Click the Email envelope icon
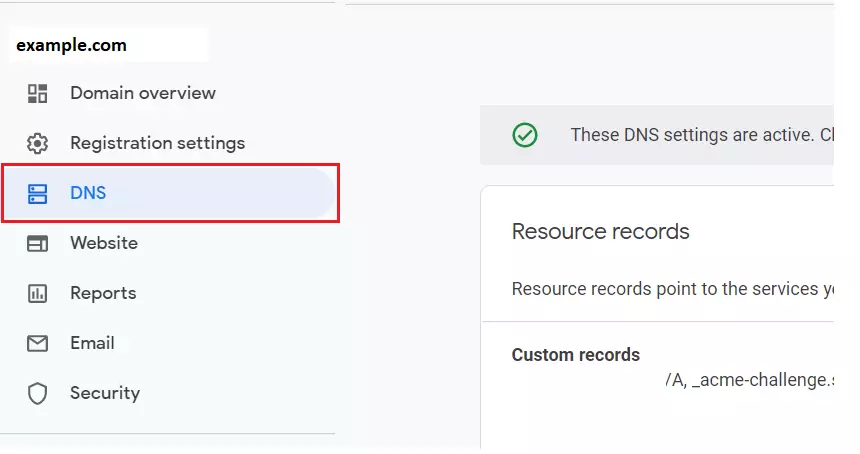 [37, 344]
